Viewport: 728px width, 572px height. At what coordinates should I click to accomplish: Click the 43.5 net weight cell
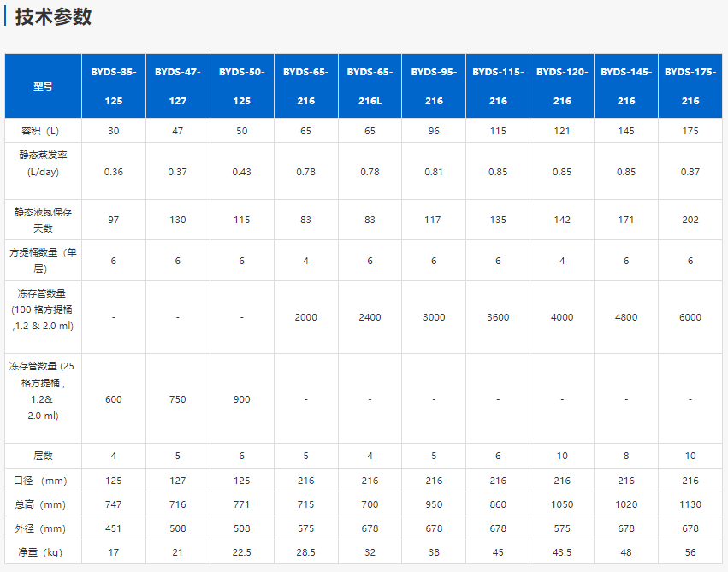tap(562, 552)
